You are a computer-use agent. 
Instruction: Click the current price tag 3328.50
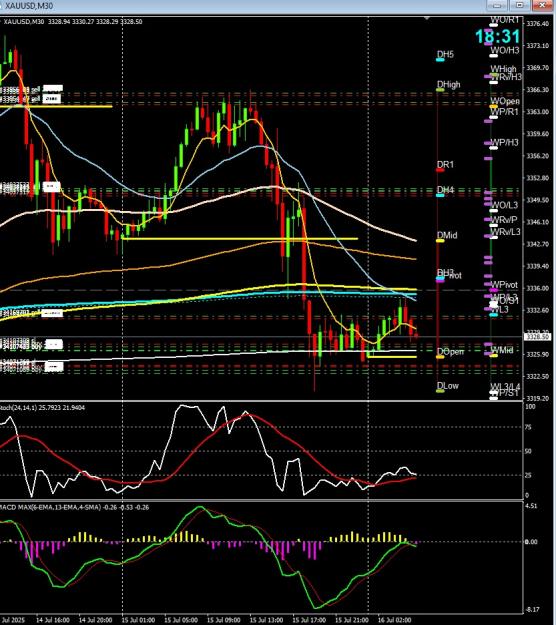pos(537,337)
